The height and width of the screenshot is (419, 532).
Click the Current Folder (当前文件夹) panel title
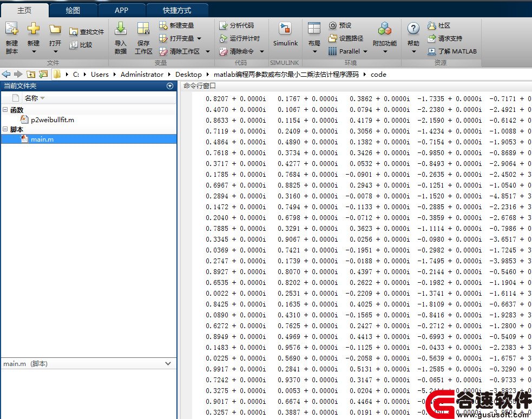coord(20,86)
